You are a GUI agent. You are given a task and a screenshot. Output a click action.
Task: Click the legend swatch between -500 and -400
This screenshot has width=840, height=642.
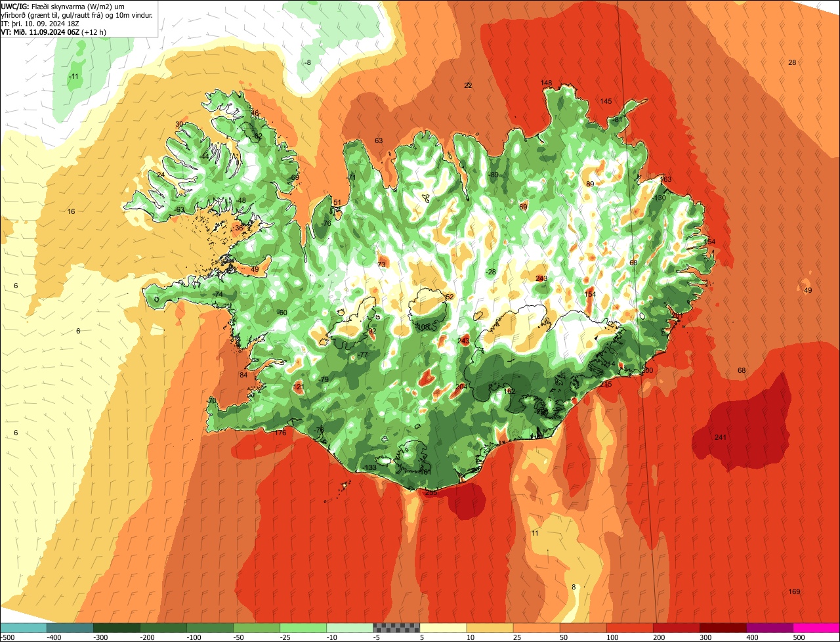point(24,628)
